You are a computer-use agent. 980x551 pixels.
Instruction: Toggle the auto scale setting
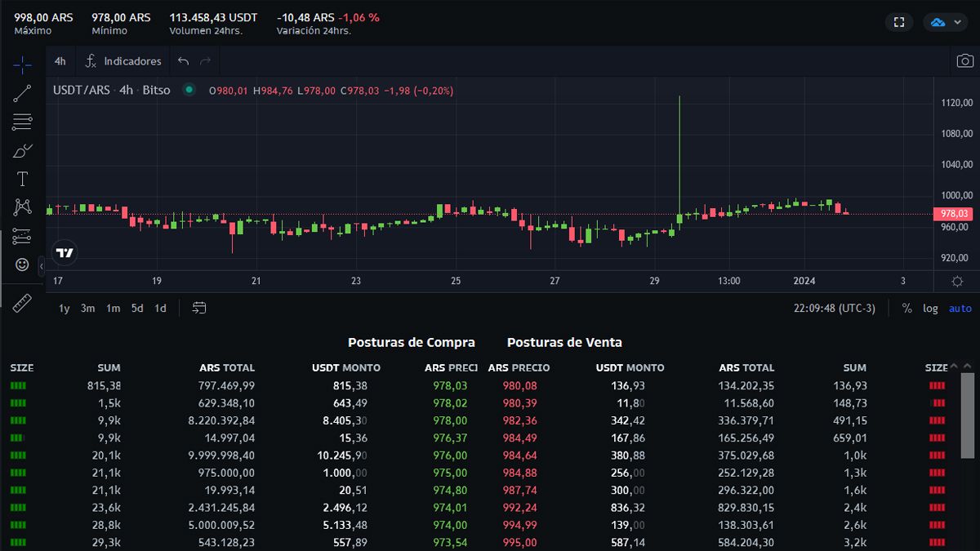(x=960, y=309)
